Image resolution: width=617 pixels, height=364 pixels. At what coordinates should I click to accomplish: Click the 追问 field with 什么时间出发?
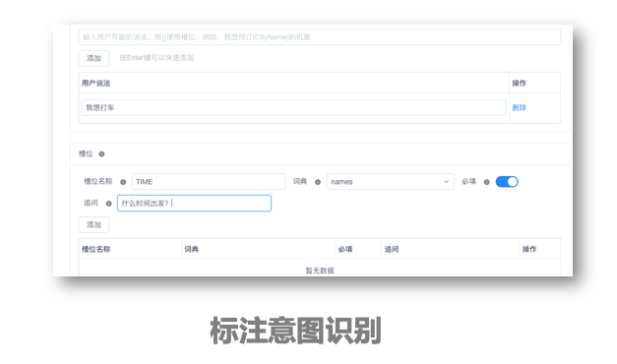(195, 203)
